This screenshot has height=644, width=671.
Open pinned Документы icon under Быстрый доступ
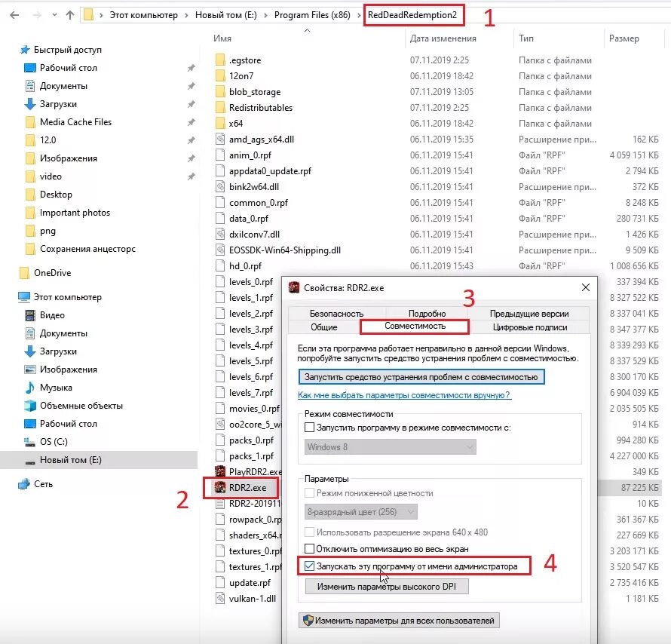(30, 86)
